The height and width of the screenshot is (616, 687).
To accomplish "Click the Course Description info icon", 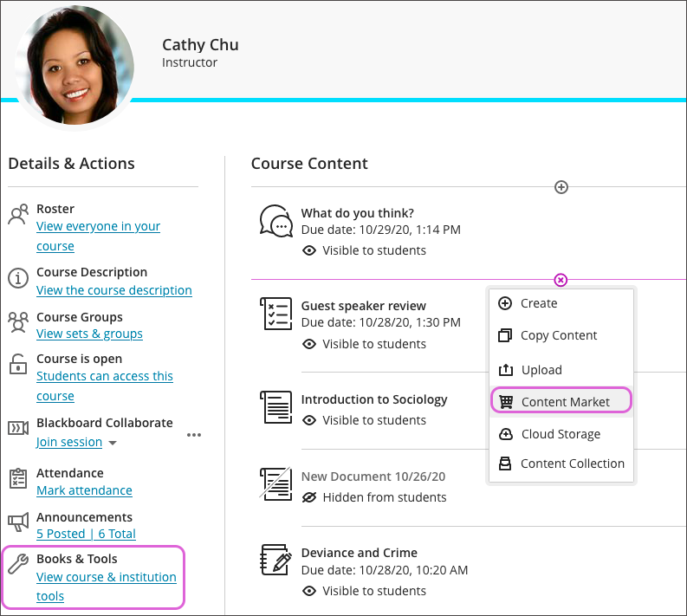I will (18, 278).
